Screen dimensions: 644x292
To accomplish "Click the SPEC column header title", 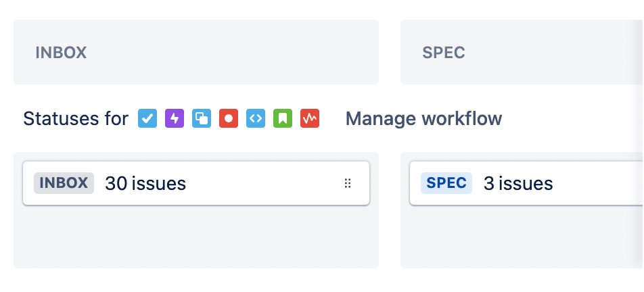I will point(444,53).
